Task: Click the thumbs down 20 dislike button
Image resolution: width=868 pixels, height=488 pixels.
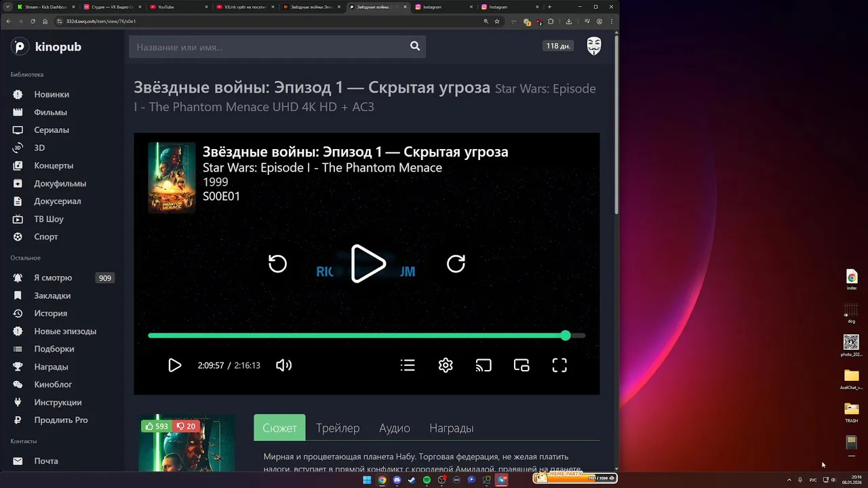Action: 186,426
